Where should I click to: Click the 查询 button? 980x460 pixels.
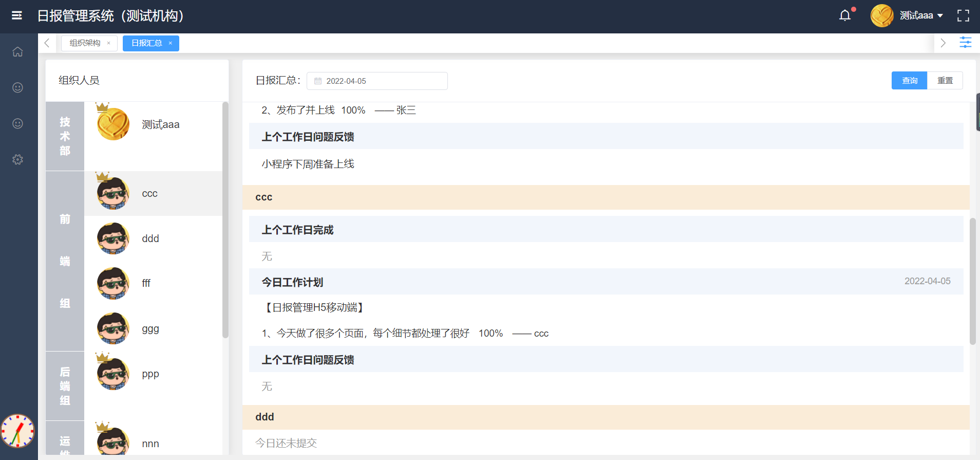(x=909, y=80)
